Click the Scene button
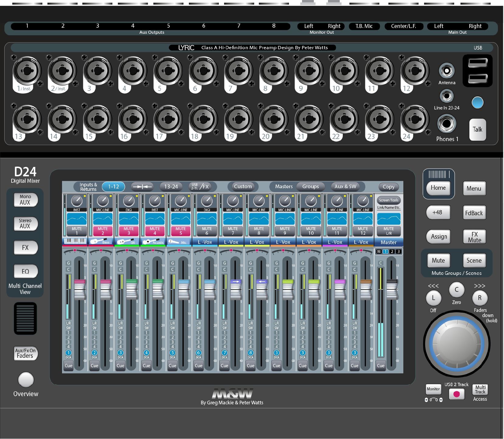Viewport: 504px width, 439px height. pyautogui.click(x=474, y=261)
